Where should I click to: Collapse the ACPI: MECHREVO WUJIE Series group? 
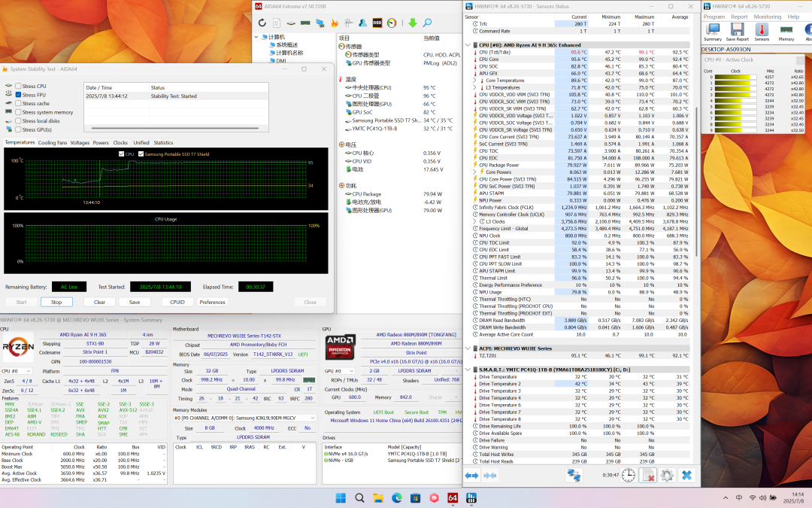point(468,348)
